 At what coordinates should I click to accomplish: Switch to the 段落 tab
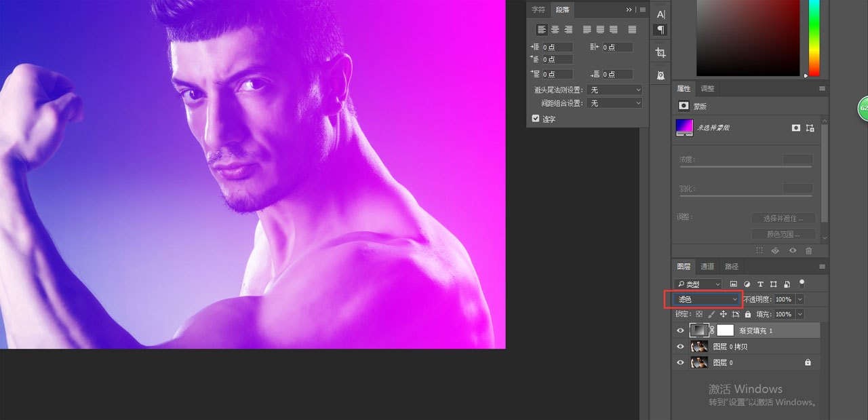562,9
